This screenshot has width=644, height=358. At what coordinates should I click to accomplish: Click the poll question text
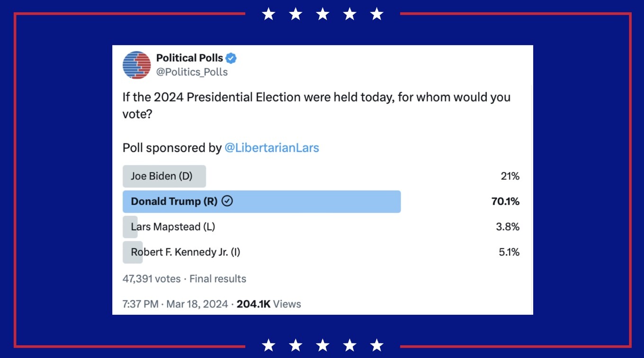coord(316,105)
